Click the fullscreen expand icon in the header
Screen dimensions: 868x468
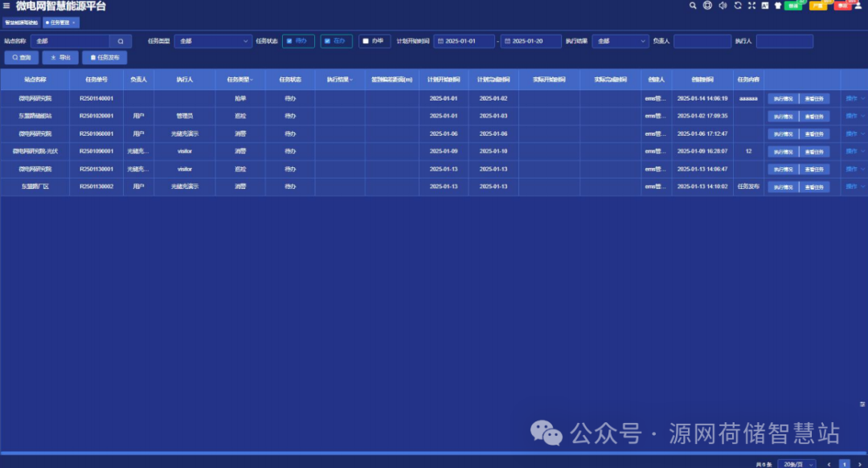(x=751, y=6)
